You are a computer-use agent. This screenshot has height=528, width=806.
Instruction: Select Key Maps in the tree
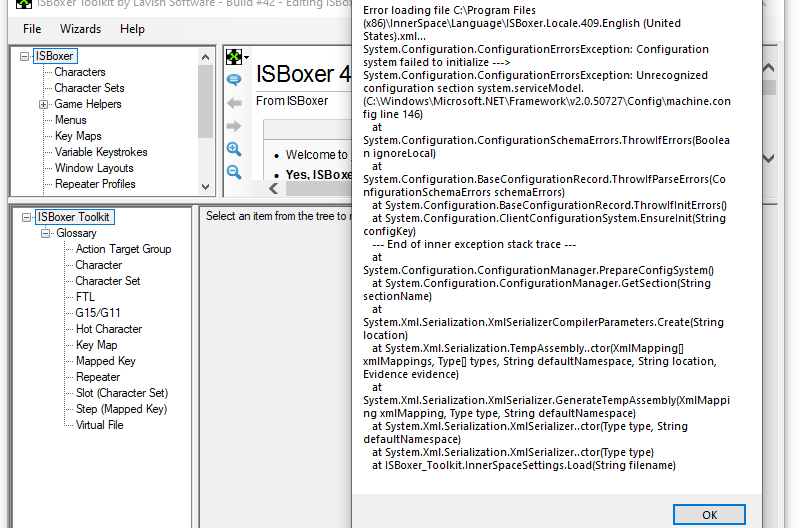click(78, 136)
